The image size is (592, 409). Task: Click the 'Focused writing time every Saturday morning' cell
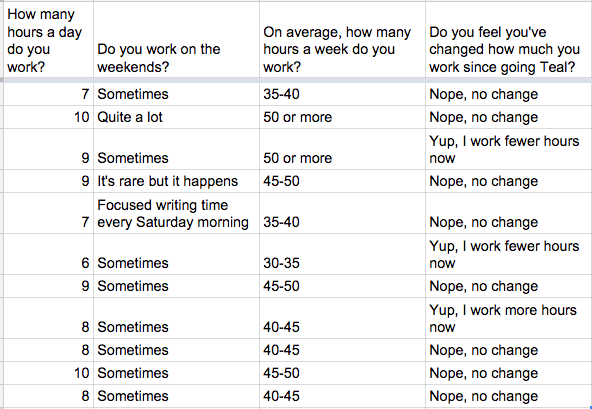pyautogui.click(x=176, y=213)
